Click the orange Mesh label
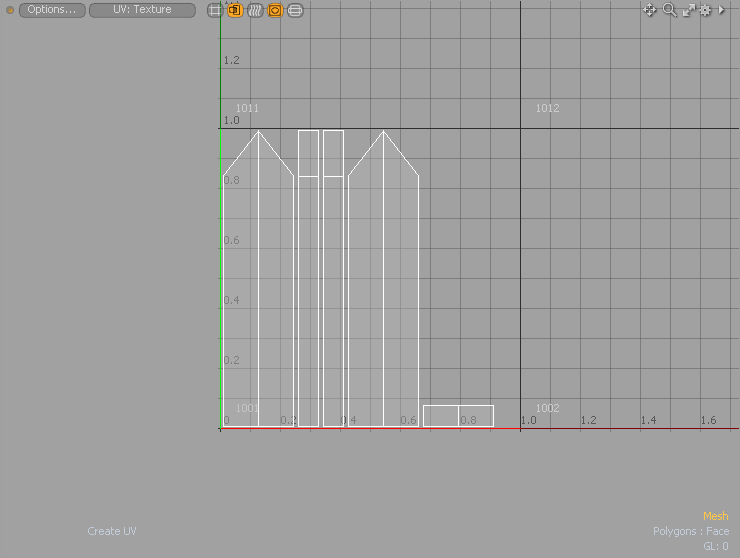The width and height of the screenshot is (740, 558). (715, 516)
